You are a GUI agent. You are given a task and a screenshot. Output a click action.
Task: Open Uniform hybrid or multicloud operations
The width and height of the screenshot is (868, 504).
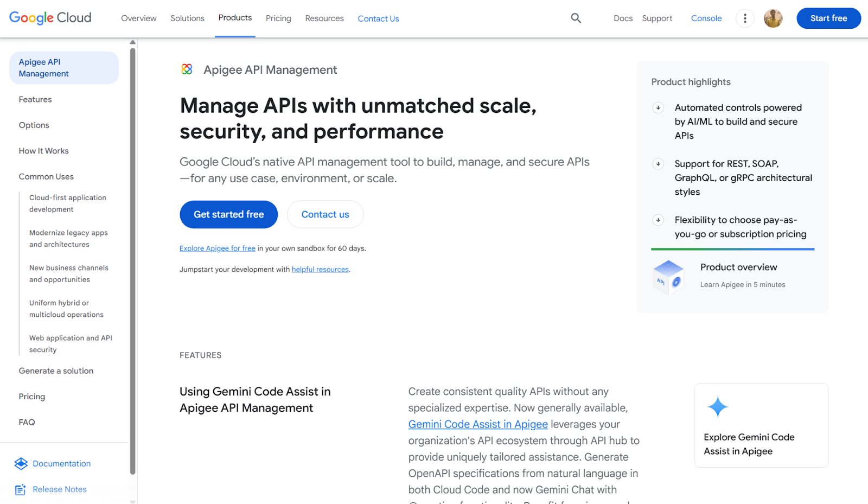(66, 309)
